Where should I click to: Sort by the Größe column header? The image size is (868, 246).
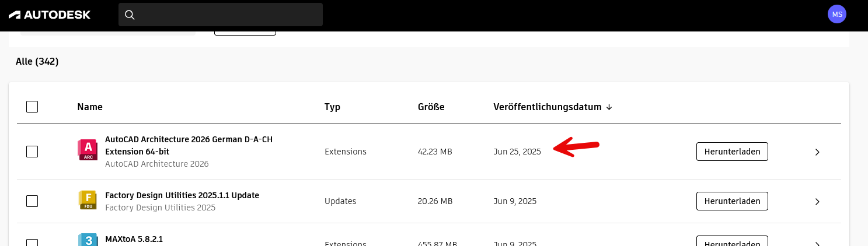[x=431, y=107]
